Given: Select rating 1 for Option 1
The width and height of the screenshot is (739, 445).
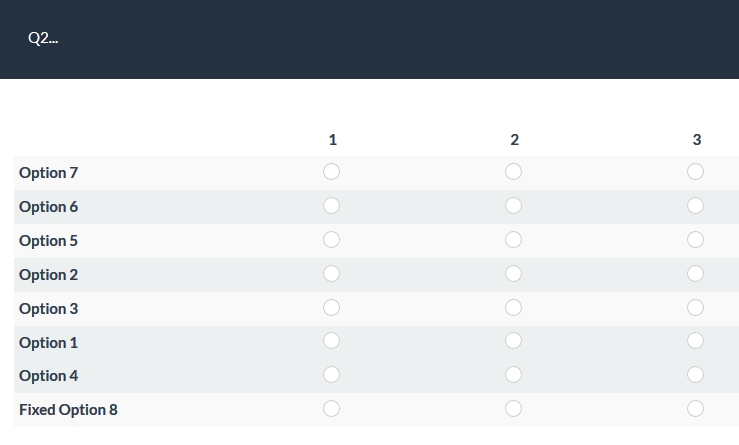Looking at the screenshot, I should tap(332, 341).
